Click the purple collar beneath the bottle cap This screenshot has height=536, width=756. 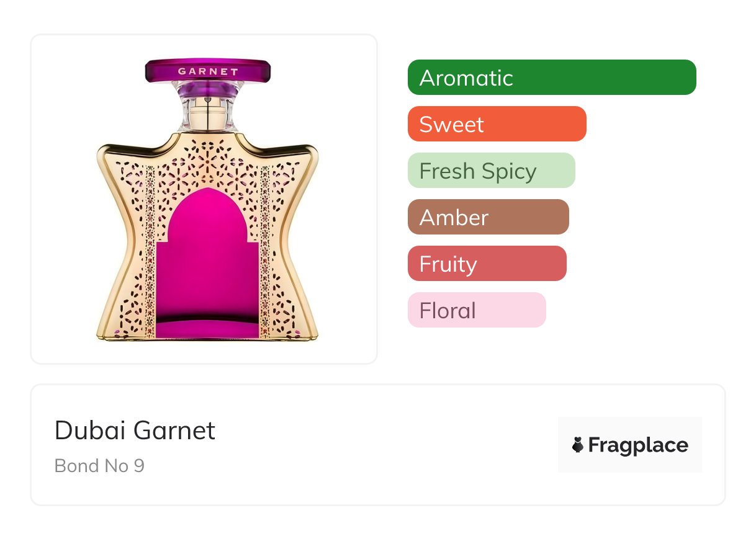tap(208, 91)
